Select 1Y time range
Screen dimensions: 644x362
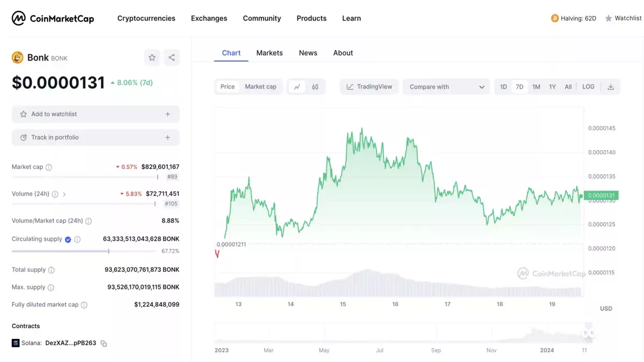(552, 87)
